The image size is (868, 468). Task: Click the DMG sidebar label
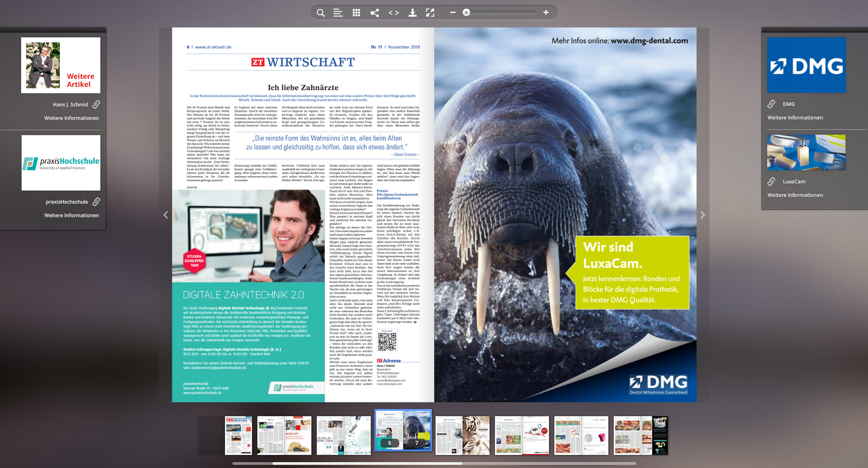789,104
